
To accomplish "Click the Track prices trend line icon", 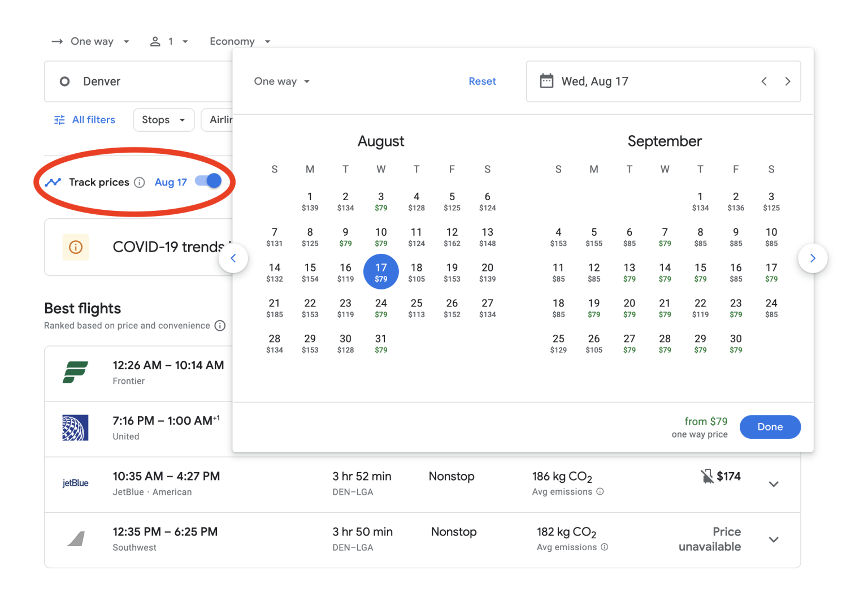I will [x=53, y=182].
